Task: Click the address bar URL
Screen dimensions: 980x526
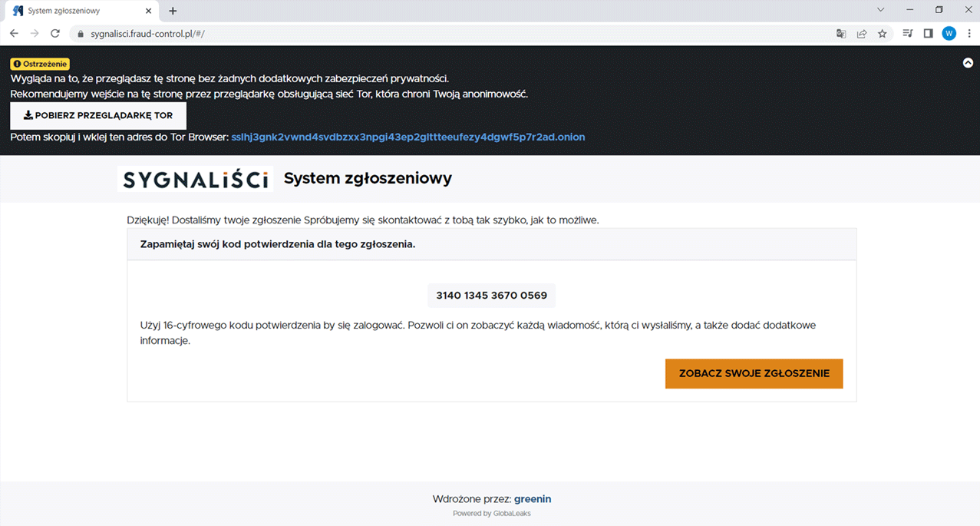Action: 147,34
